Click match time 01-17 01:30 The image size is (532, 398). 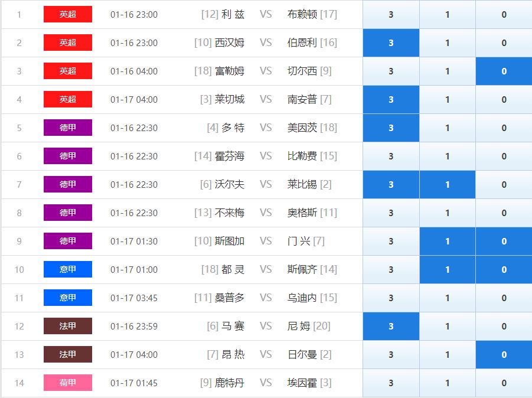pyautogui.click(x=134, y=242)
